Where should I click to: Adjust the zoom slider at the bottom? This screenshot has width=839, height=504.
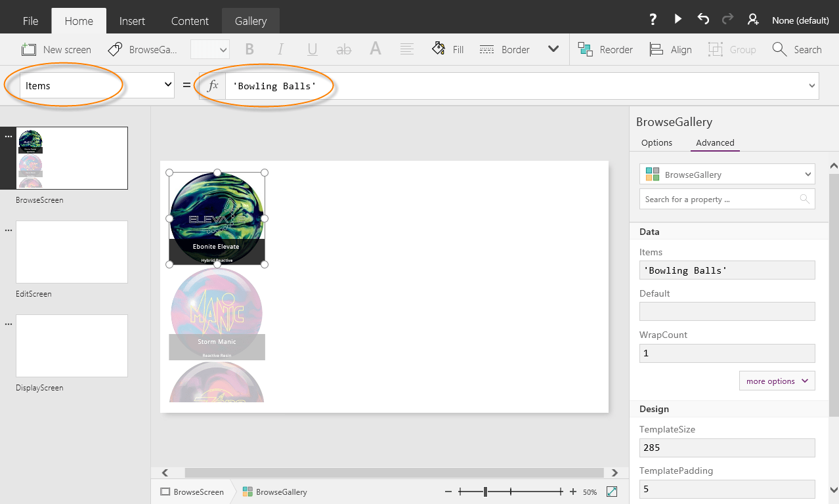pos(484,492)
